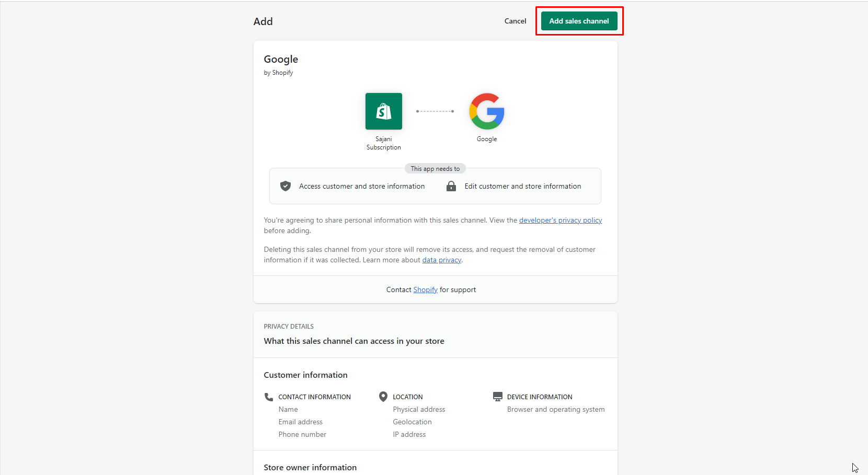868x475 pixels.
Task: Click the Add sales channel button
Action: (x=579, y=21)
